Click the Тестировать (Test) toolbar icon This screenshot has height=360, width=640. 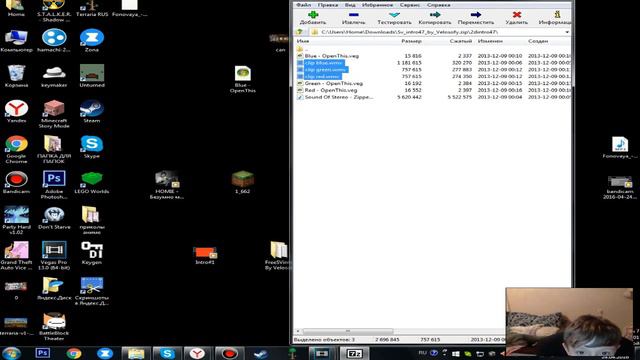394,15
